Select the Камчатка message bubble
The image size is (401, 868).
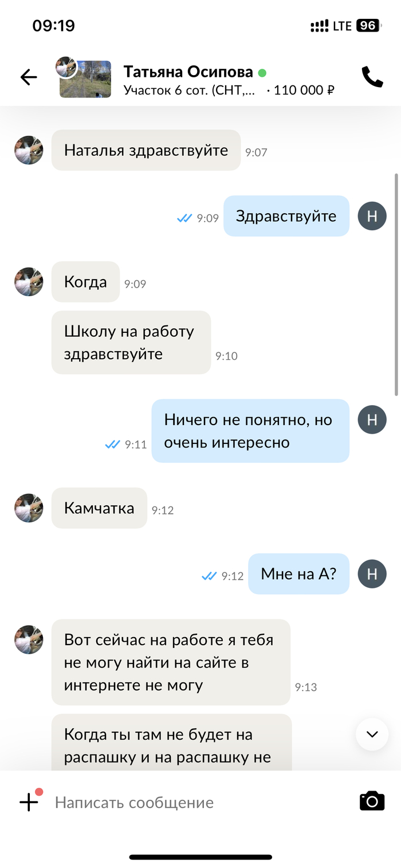pos(99,508)
